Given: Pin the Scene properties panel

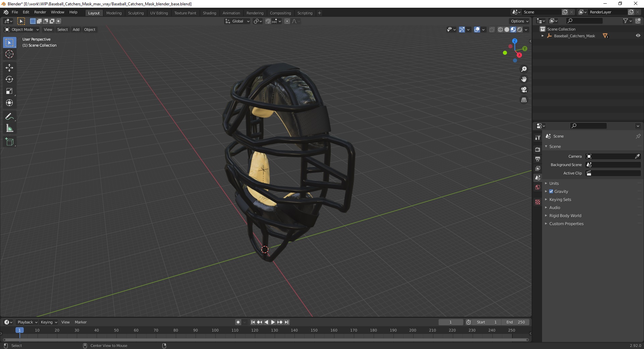Looking at the screenshot, I should pos(638,136).
